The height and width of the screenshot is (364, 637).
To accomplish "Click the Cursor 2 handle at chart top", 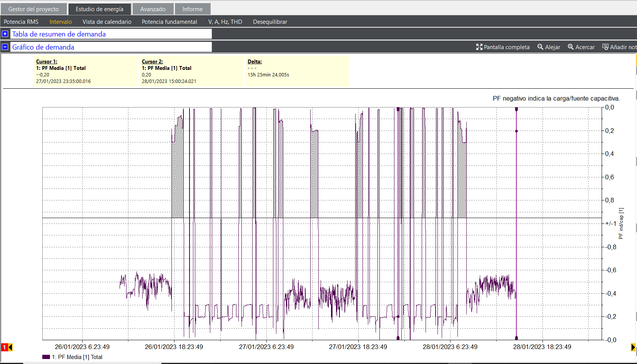I will coord(516,109).
